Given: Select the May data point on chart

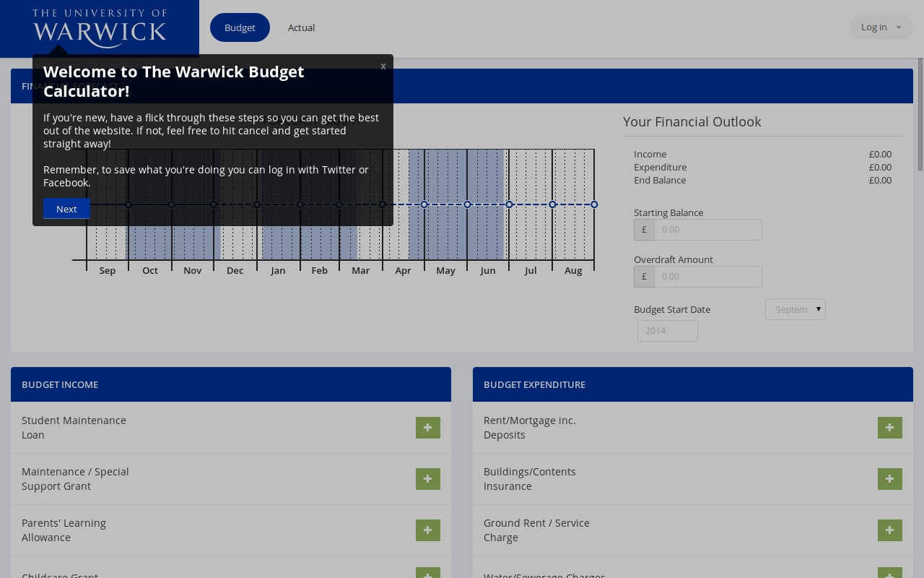Looking at the screenshot, I should (467, 204).
